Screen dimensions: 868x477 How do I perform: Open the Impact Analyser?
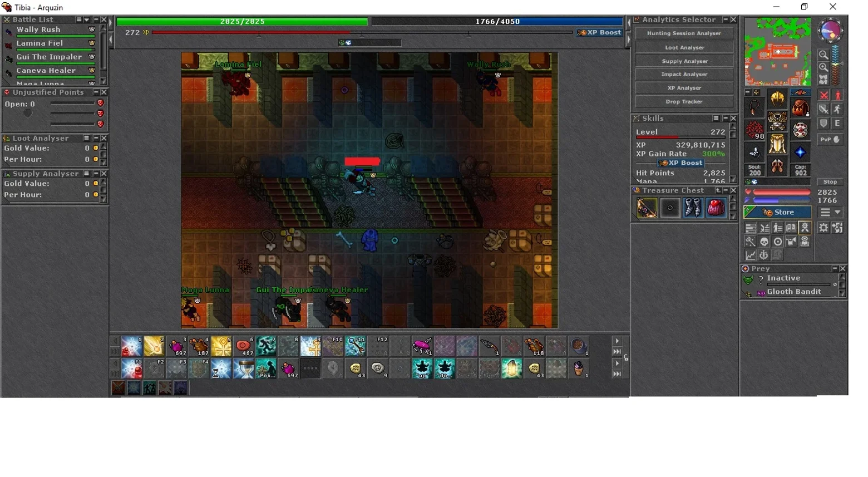pyautogui.click(x=684, y=75)
